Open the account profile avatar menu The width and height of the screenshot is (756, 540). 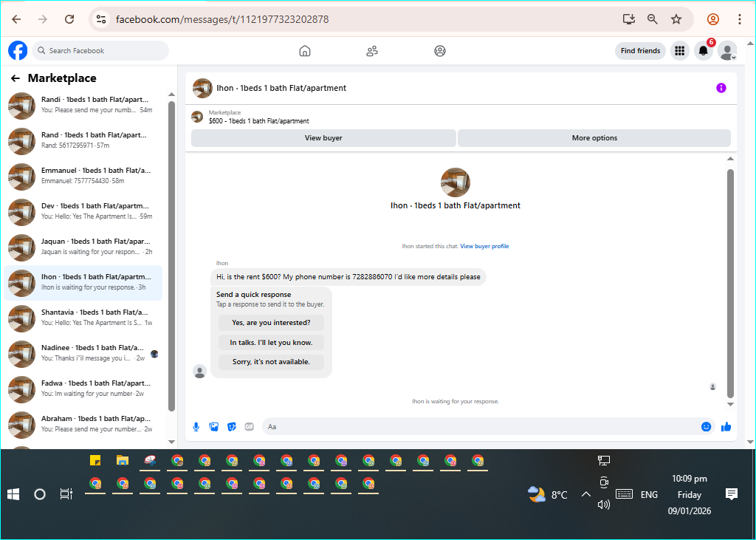(x=727, y=51)
